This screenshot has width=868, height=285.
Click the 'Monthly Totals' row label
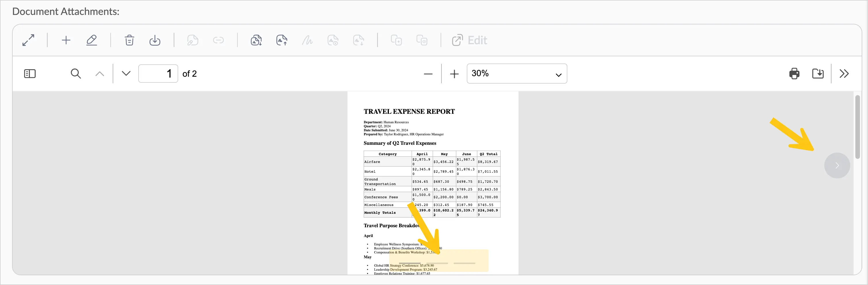[x=380, y=213]
